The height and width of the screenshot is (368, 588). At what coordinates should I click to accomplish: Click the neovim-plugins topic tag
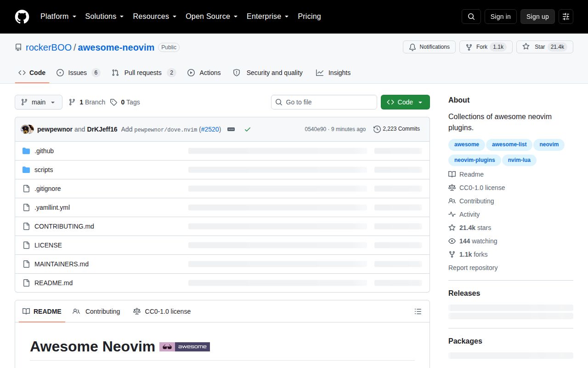(475, 160)
